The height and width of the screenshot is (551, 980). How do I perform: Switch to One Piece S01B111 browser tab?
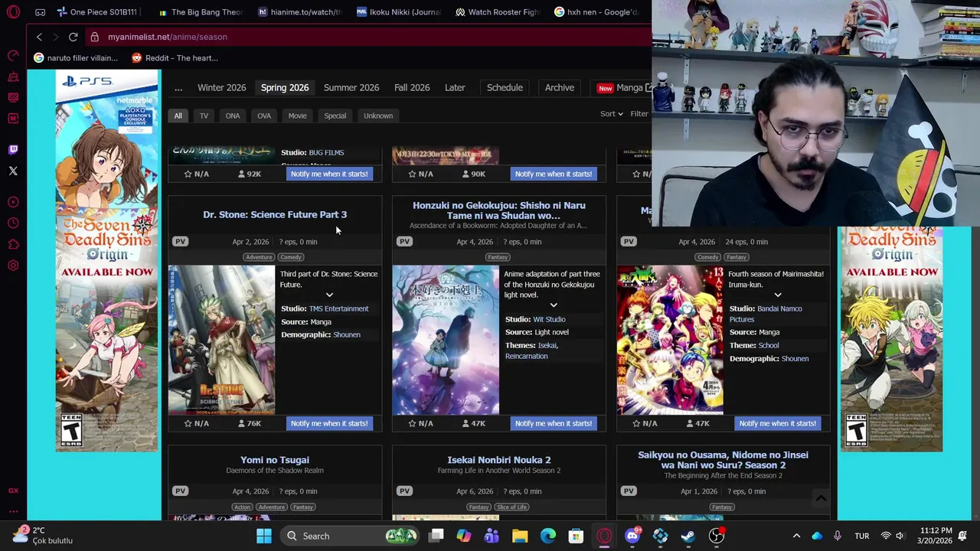pyautogui.click(x=101, y=12)
